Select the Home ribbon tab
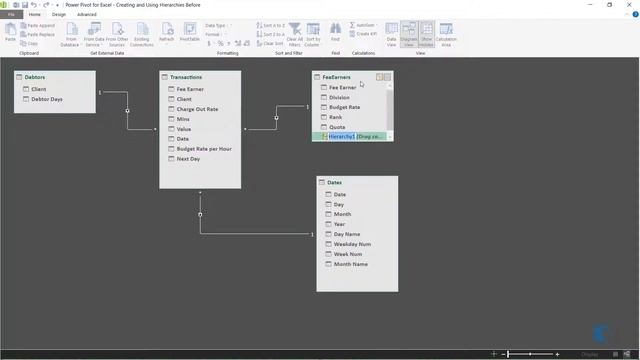Image resolution: width=640 pixels, height=360 pixels. point(35,14)
